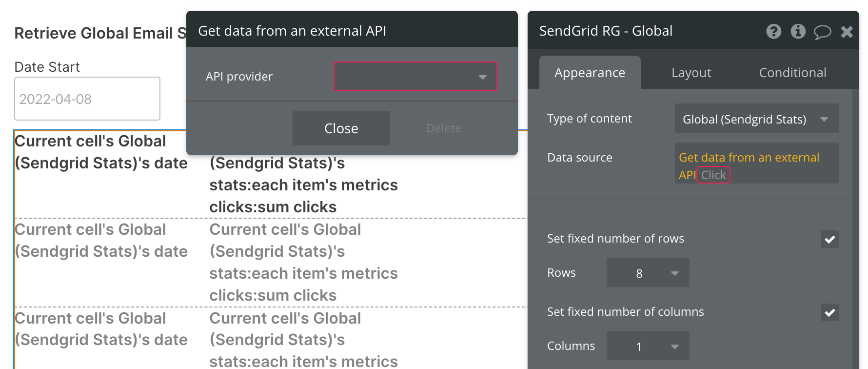Click the Columns label
The height and width of the screenshot is (369, 868).
(571, 346)
